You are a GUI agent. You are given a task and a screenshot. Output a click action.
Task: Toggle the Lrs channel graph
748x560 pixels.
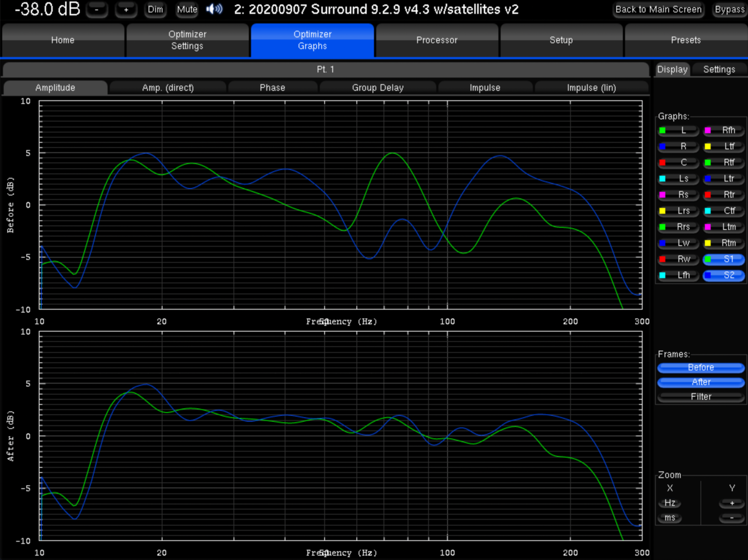tap(679, 211)
